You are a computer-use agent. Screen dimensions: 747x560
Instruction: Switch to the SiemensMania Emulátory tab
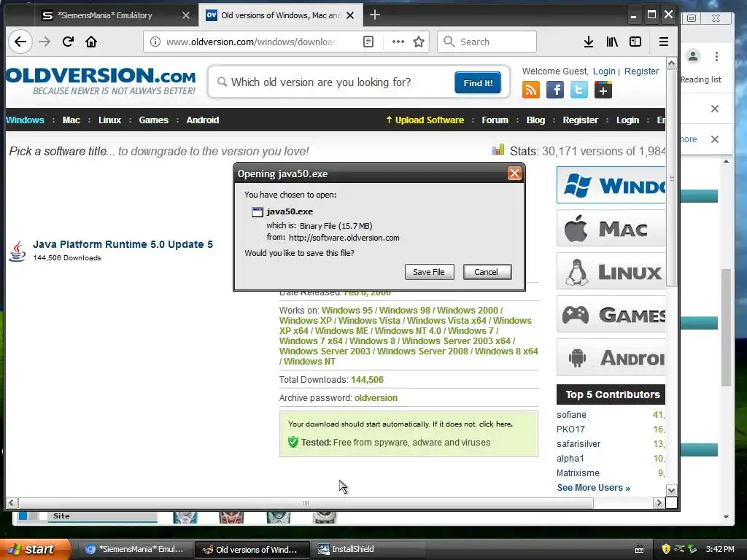point(105,15)
